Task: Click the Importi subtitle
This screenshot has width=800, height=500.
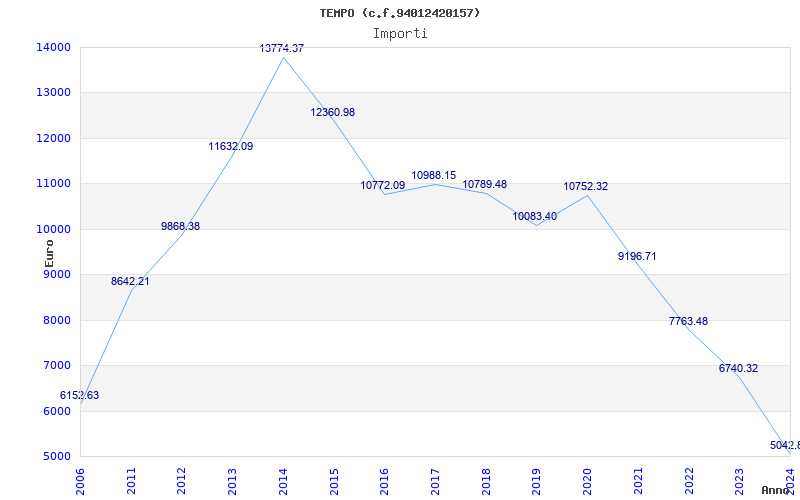Action: 400,34
